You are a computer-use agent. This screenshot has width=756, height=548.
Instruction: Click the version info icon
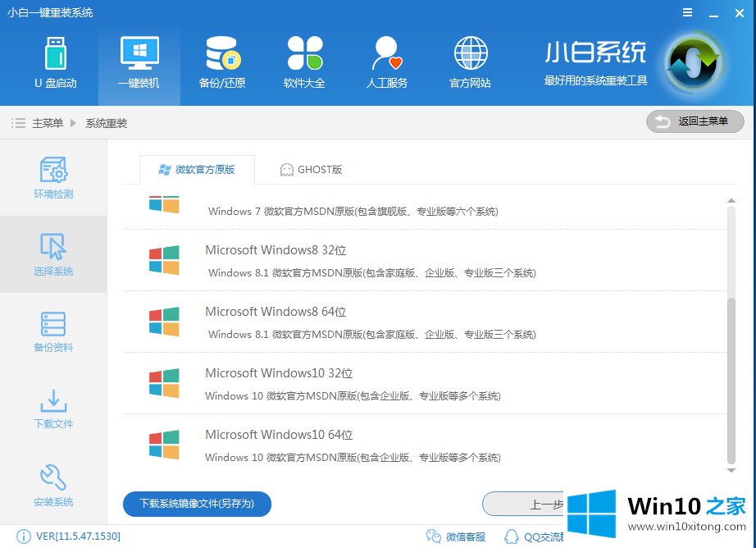pyautogui.click(x=23, y=537)
